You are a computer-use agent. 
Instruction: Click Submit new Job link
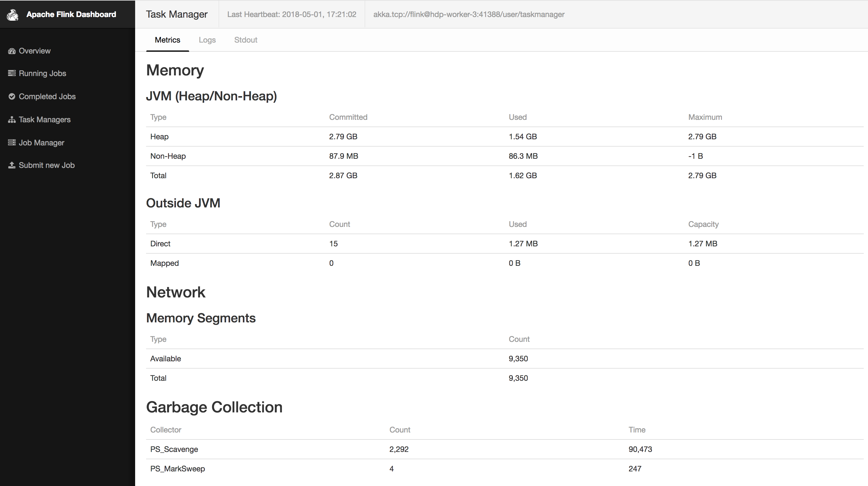[47, 165]
